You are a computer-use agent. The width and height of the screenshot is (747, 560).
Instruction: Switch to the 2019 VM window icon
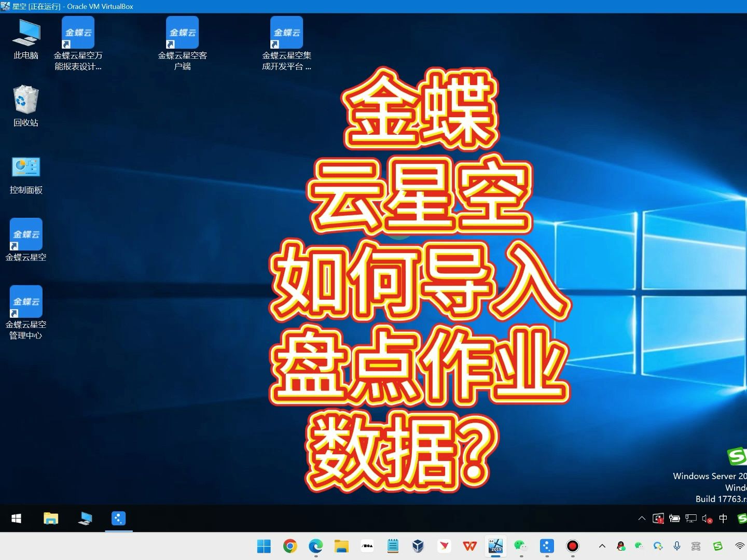[x=495, y=546]
